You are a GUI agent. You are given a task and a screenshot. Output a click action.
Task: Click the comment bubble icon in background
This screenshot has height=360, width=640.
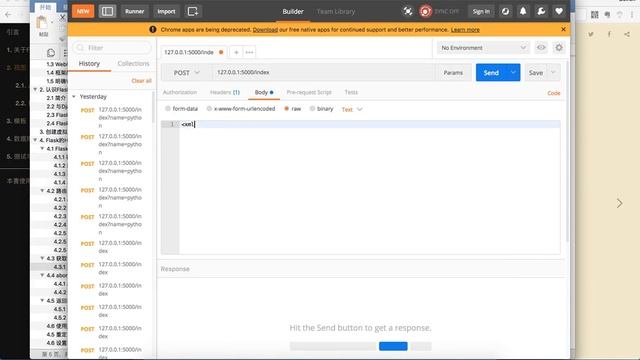pyautogui.click(x=51, y=53)
